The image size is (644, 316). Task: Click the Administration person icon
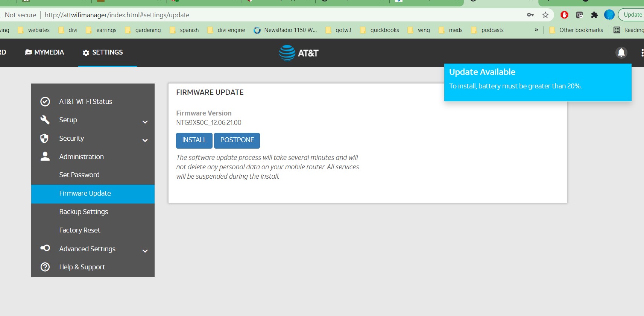45,156
